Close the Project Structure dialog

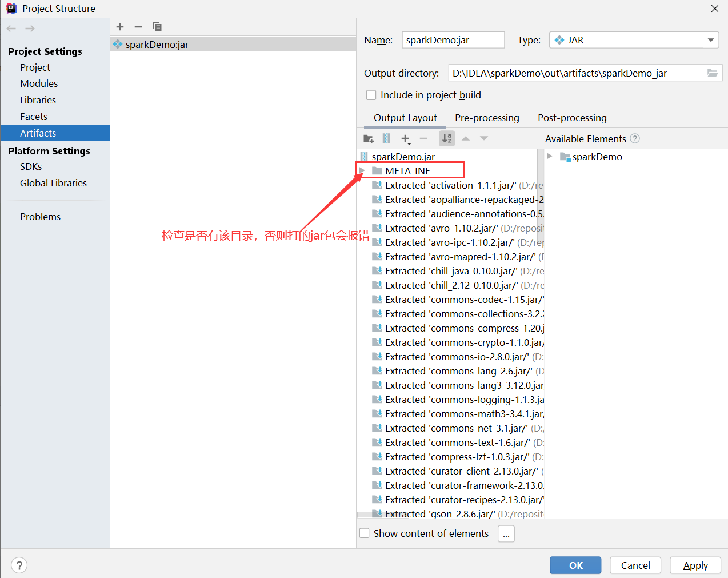coord(715,9)
